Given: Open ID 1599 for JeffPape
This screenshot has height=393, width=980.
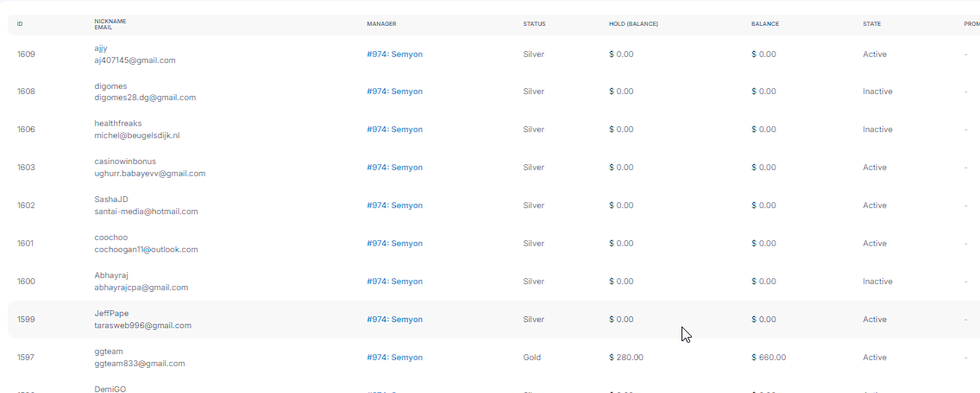Looking at the screenshot, I should coord(26,320).
